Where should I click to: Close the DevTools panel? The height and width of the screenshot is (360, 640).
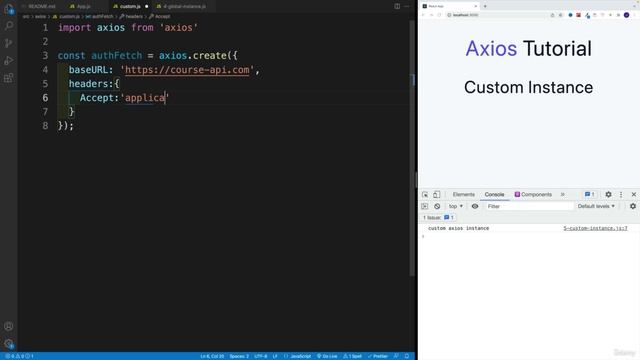pyautogui.click(x=634, y=195)
